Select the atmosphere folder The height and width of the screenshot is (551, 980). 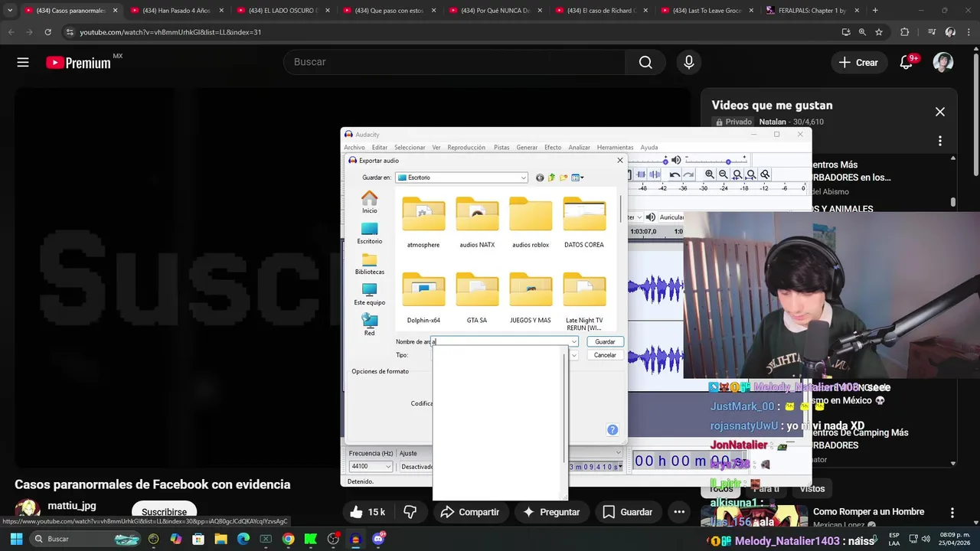click(423, 222)
